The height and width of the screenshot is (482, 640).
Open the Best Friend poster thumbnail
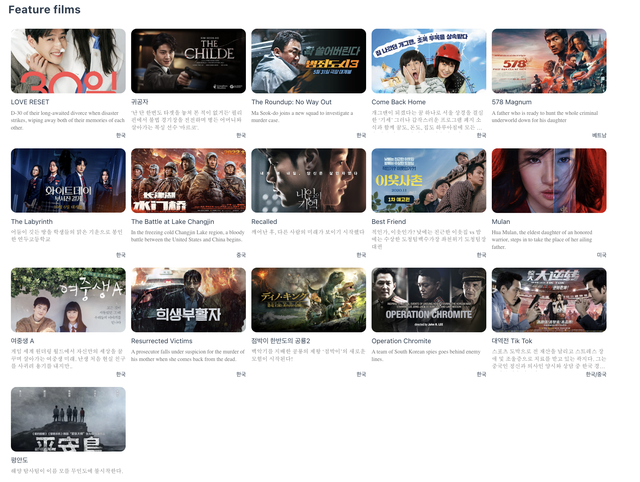(x=429, y=180)
